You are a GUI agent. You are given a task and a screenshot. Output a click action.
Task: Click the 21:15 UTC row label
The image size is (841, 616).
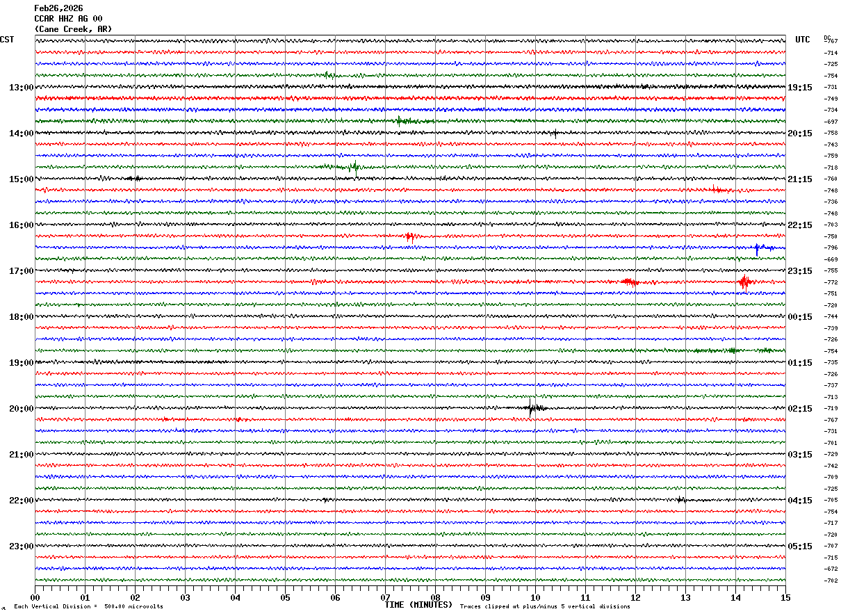[x=800, y=179]
